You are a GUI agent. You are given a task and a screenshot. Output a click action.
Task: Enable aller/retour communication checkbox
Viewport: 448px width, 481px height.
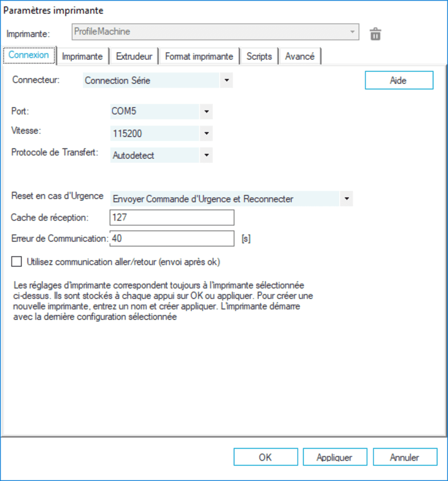(x=17, y=262)
